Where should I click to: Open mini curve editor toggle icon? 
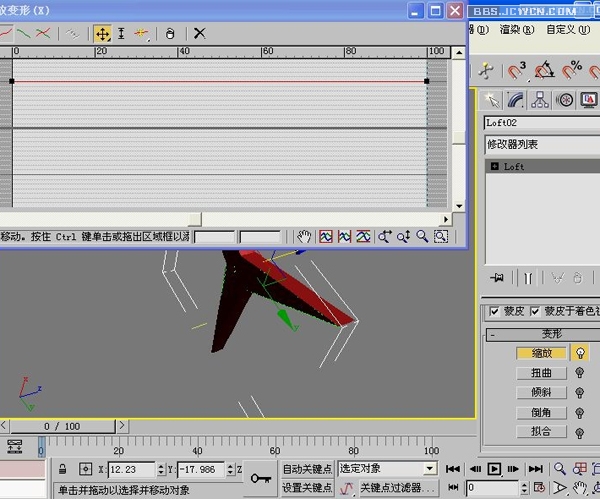point(15,447)
